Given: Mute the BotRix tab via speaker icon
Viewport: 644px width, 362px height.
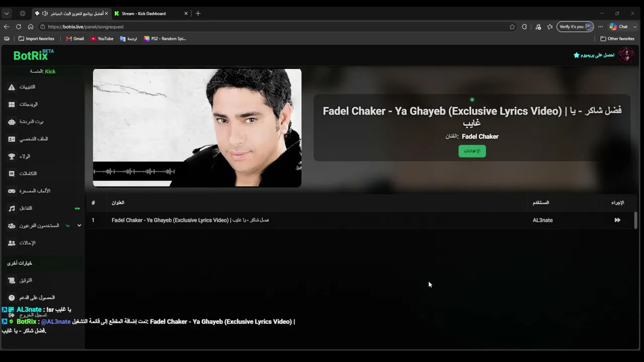Looking at the screenshot, I should (x=45, y=14).
